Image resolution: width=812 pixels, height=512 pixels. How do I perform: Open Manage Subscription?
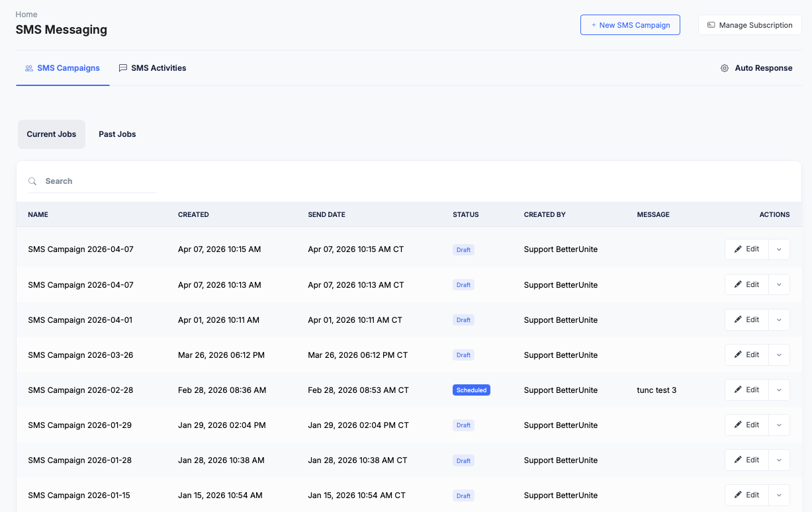(x=750, y=25)
